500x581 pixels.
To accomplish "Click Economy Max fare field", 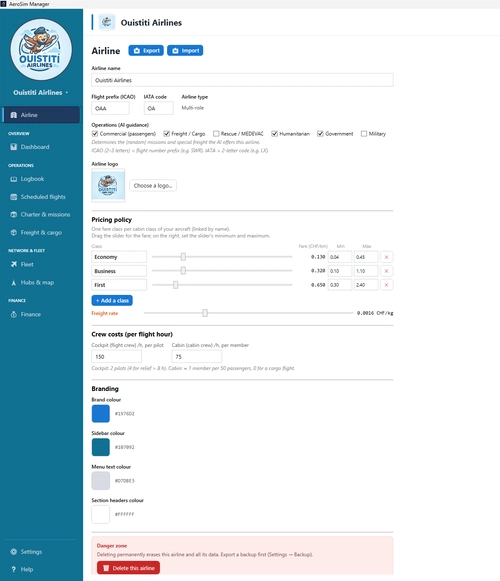I will (x=366, y=257).
